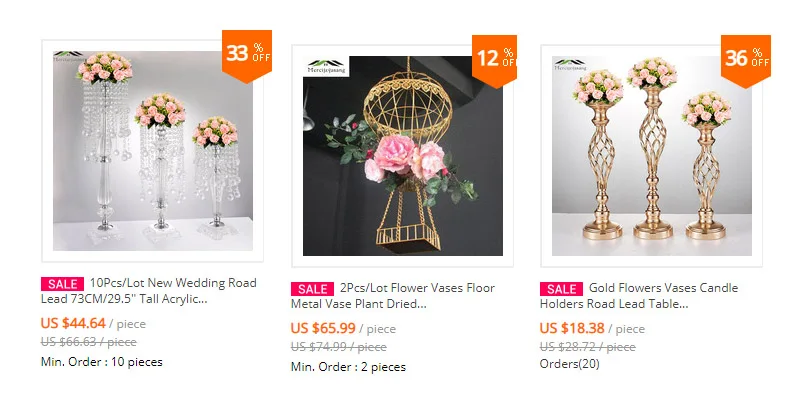Image resolution: width=800 pixels, height=400 pixels.
Task: Click the SALE tag on gold candle holders
Action: (x=561, y=289)
